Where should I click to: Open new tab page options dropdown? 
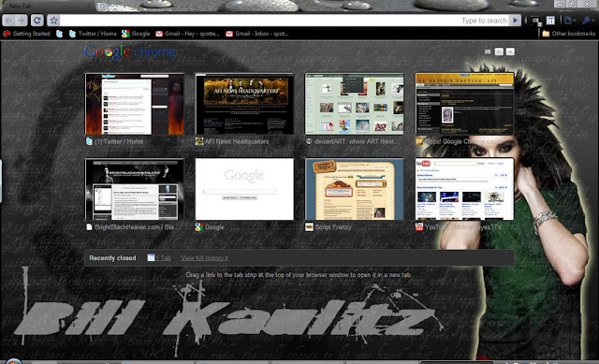(x=510, y=51)
